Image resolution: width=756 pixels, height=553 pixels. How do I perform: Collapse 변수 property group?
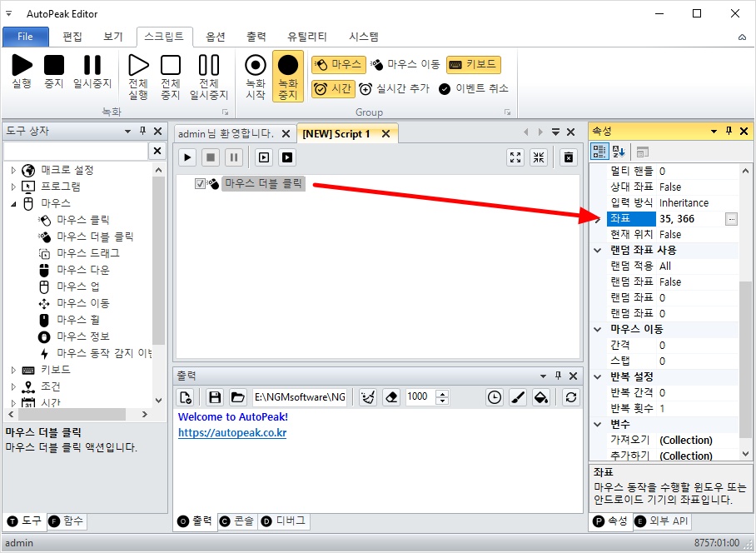pyautogui.click(x=598, y=424)
